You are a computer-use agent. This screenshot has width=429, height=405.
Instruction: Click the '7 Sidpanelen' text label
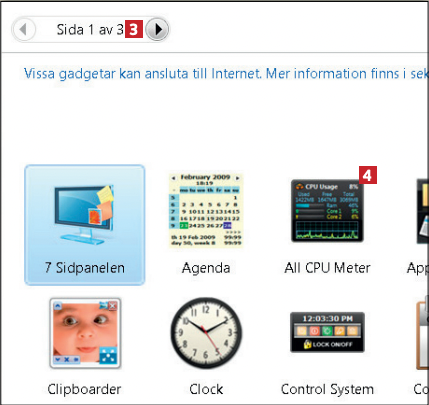[85, 268]
